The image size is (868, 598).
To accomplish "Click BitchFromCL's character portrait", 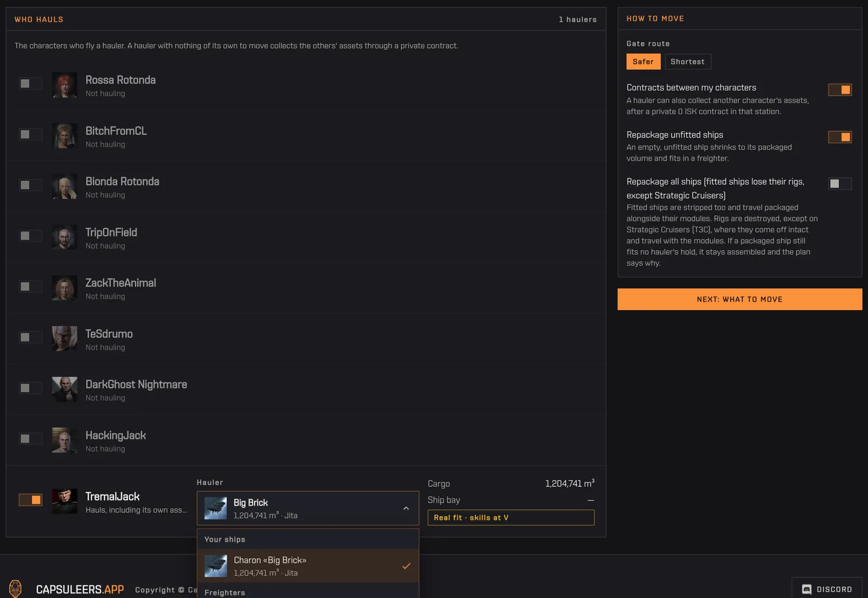I will tap(65, 136).
